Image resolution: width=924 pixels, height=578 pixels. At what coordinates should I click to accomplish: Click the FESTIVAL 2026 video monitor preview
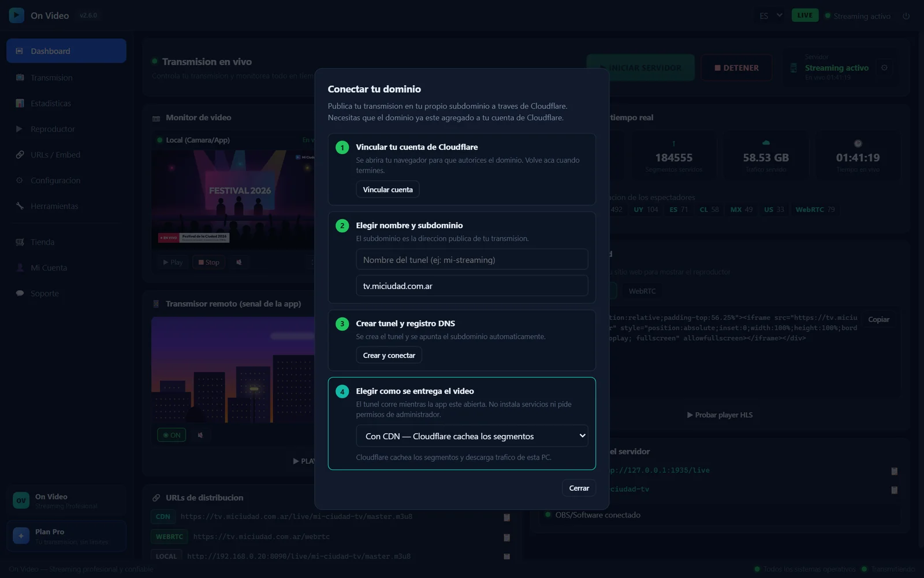(233, 200)
